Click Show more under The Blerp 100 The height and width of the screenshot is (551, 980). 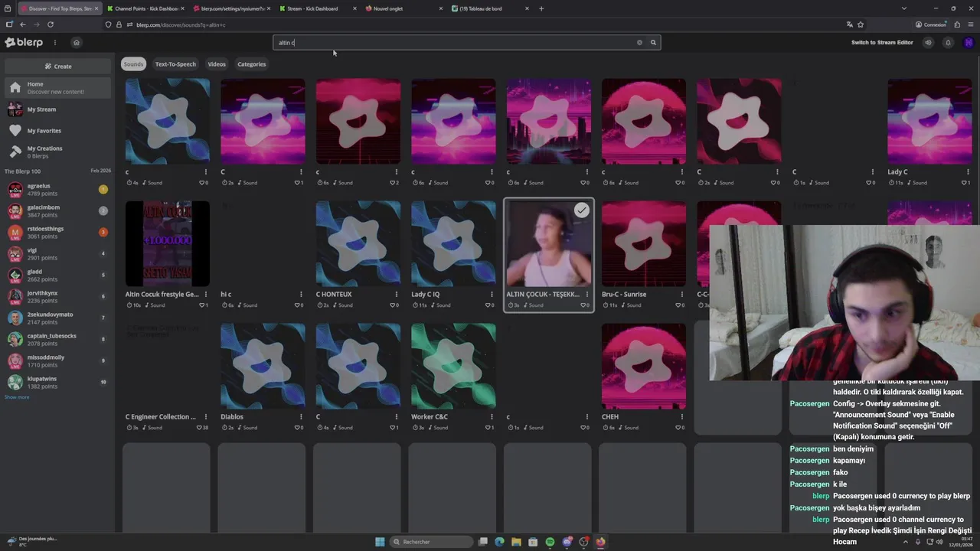click(x=17, y=397)
